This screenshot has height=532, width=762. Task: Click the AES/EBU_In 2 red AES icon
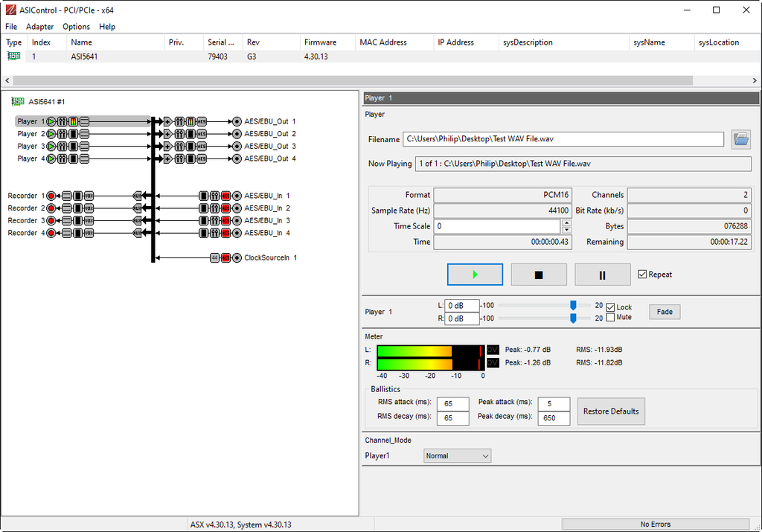point(225,208)
